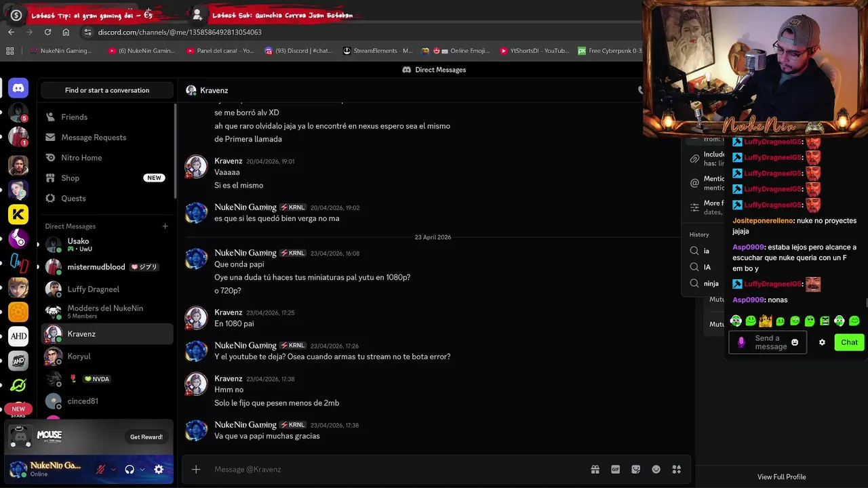Viewport: 868px width, 488px height.
Task: Open the apps icon in message bar
Action: click(676, 469)
